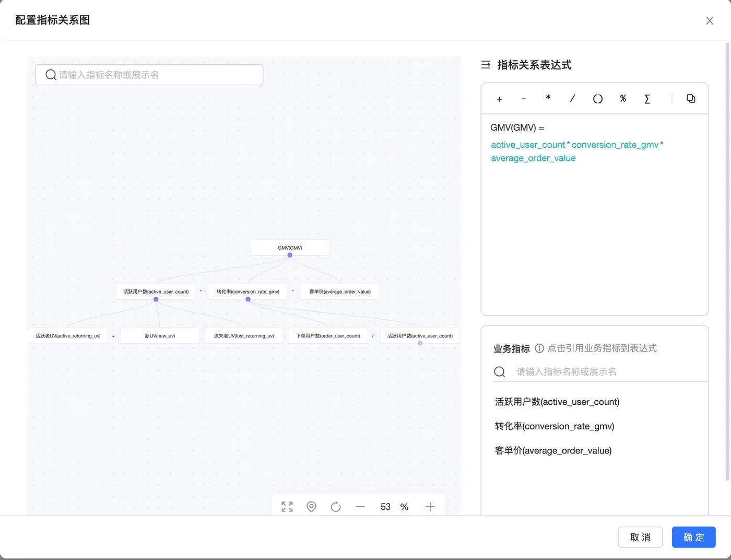The width and height of the screenshot is (731, 560).
Task: Insert the multiply operator into the expression
Action: pyautogui.click(x=548, y=98)
